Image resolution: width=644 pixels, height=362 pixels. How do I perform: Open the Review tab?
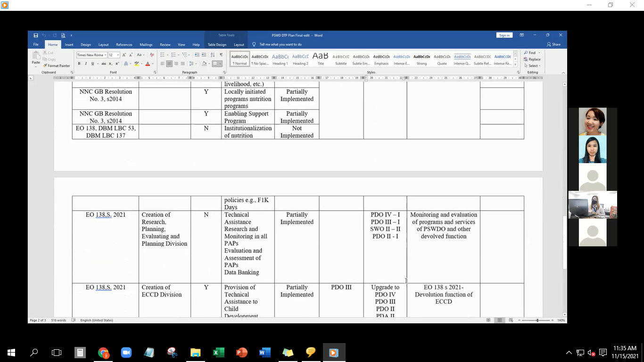tap(165, 45)
